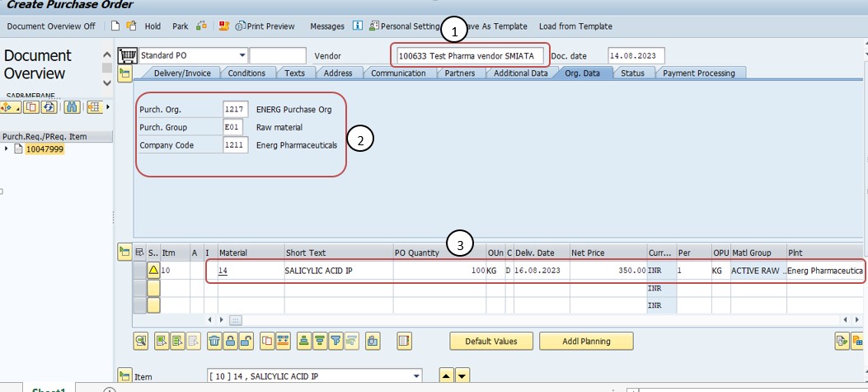Switch to the Additional Data tab

[x=520, y=73]
